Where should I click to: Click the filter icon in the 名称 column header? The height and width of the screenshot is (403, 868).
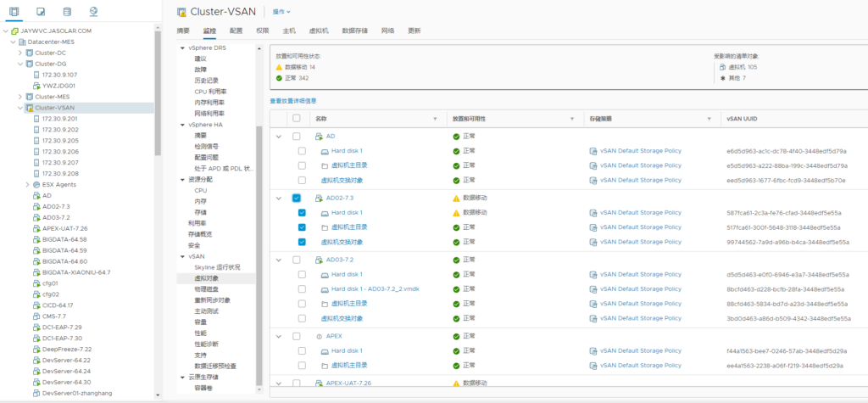pyautogui.click(x=436, y=119)
